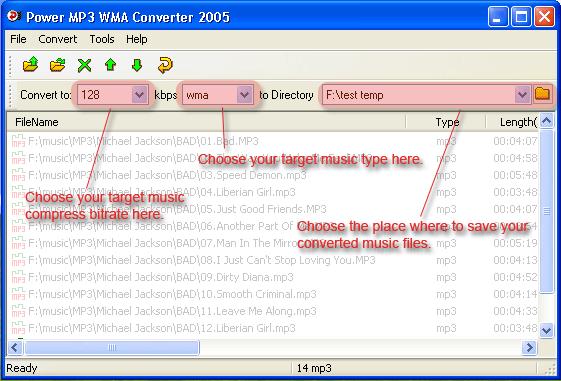Open the Tools menu
The image size is (561, 381).
pyautogui.click(x=102, y=39)
